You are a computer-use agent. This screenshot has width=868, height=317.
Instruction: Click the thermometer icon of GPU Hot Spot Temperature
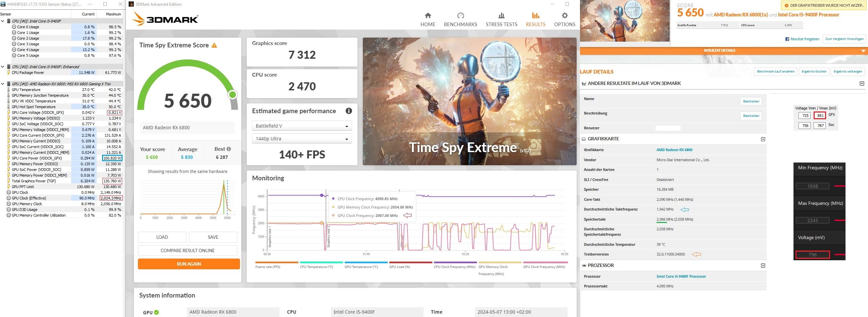(8, 107)
